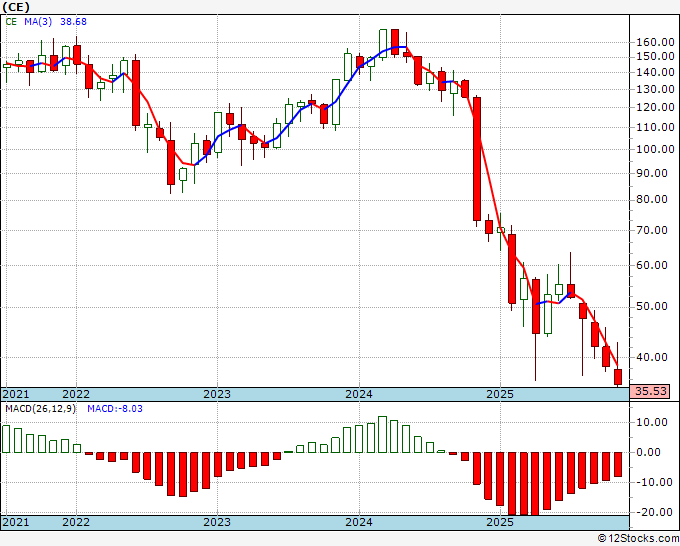Click the 2024 label on price timeline
680x546 pixels.
[x=359, y=394]
